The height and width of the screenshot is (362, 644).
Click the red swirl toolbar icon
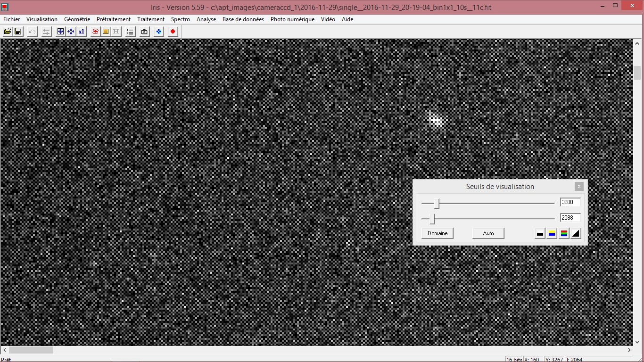95,32
